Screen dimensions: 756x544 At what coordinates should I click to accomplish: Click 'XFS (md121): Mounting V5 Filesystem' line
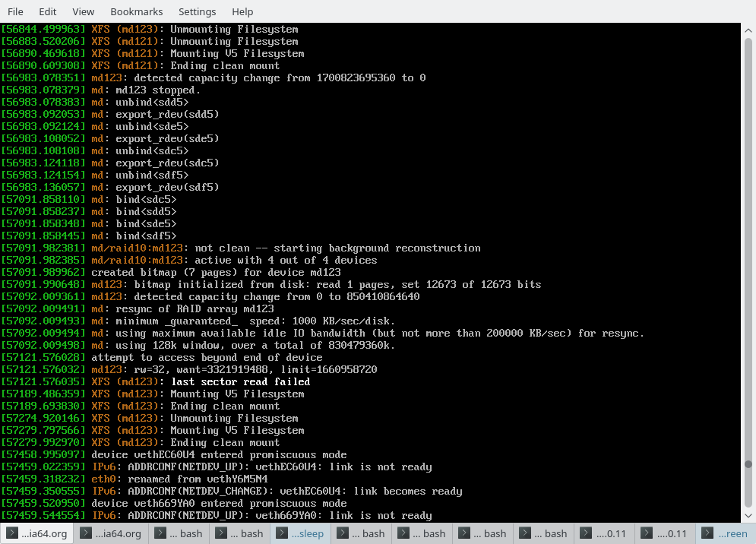pos(153,53)
